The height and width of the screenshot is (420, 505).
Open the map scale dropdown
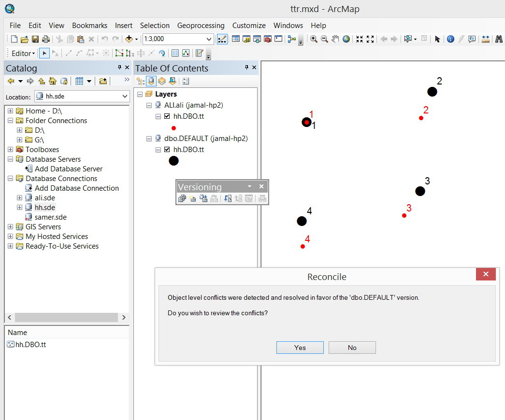[209, 39]
